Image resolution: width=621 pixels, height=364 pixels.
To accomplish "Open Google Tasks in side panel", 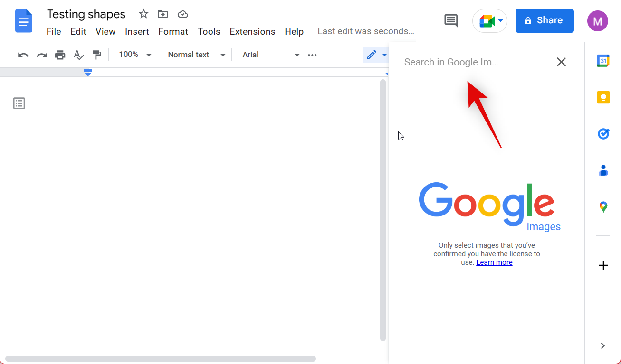I will [x=603, y=134].
